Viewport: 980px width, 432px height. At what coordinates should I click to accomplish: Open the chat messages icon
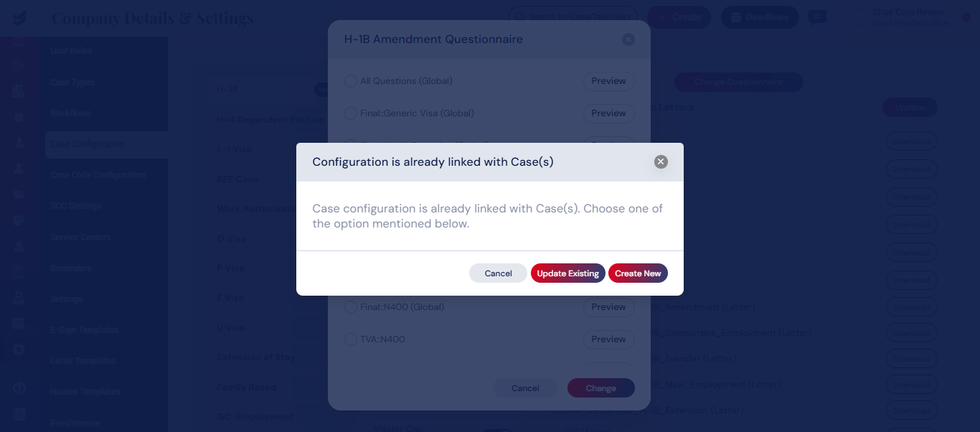817,17
